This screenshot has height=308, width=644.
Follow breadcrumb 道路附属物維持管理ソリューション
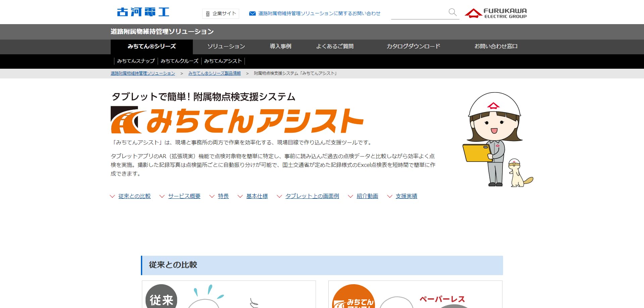143,73
